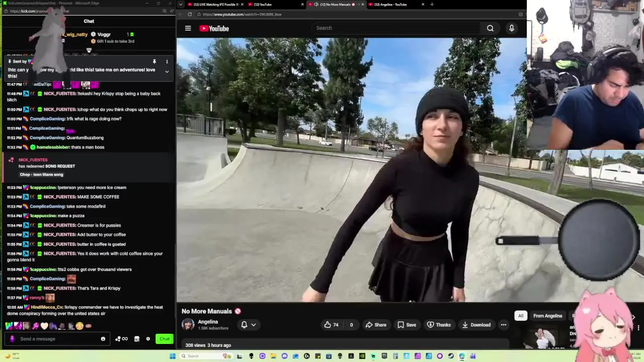Go to the YouTube home logo
Screen dimensions: 644x362
[214, 29]
